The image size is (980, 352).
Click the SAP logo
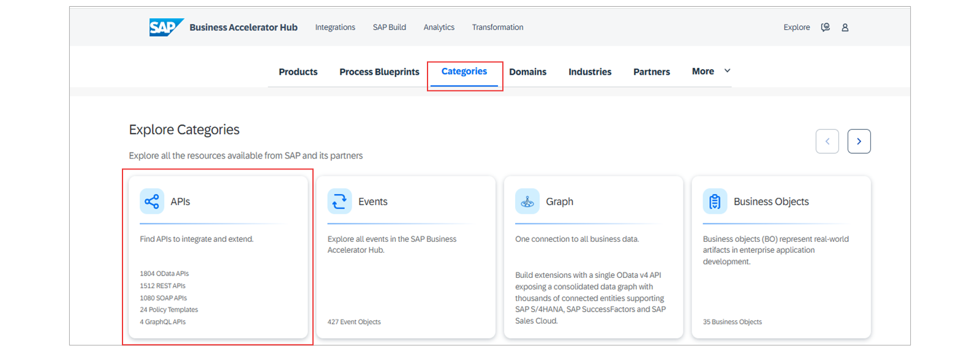click(x=166, y=28)
